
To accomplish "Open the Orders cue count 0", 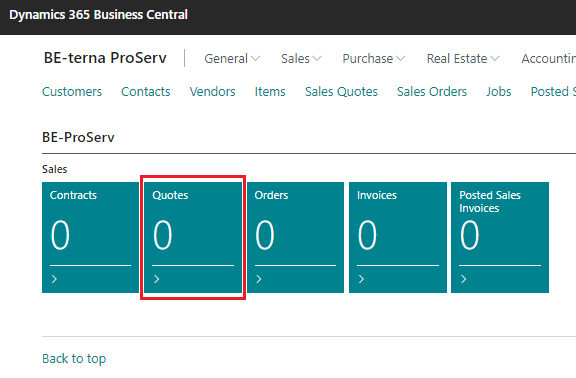I will [264, 234].
